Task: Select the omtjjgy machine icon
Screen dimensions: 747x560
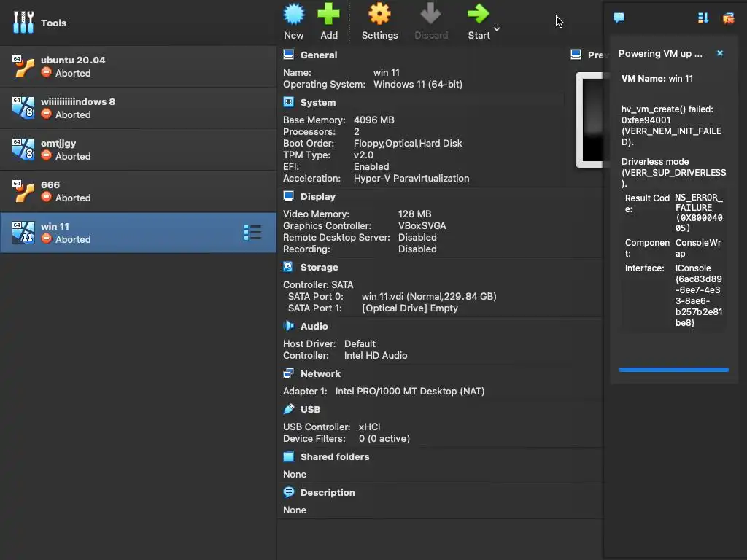Action: point(23,149)
